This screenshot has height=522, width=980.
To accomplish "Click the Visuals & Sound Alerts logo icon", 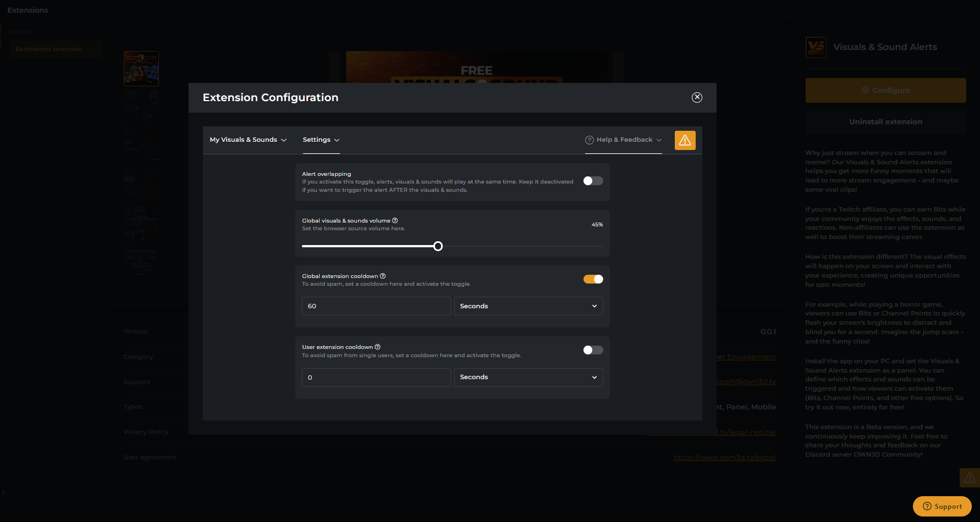I will pyautogui.click(x=816, y=47).
